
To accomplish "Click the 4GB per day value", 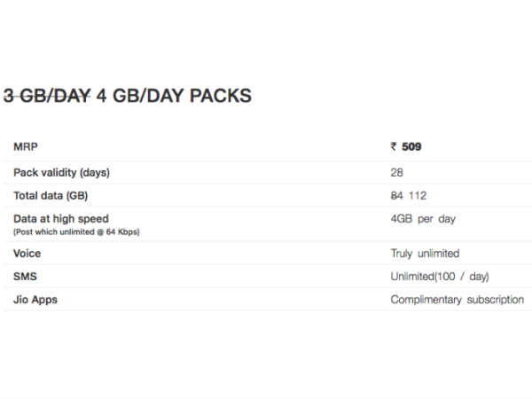I will tap(423, 219).
